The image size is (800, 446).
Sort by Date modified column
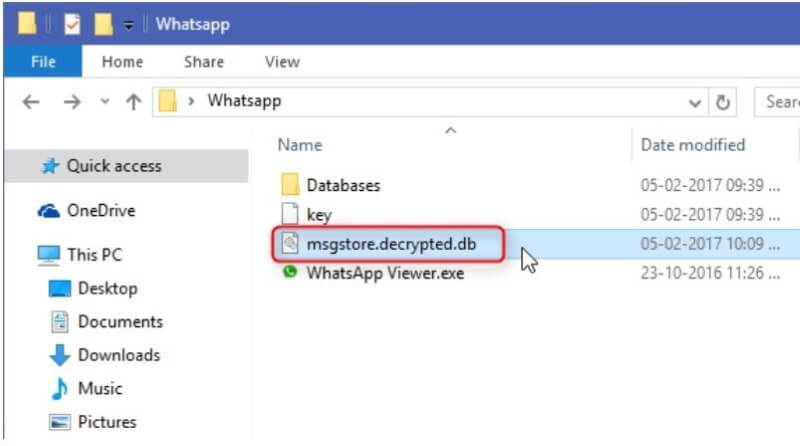[692, 145]
